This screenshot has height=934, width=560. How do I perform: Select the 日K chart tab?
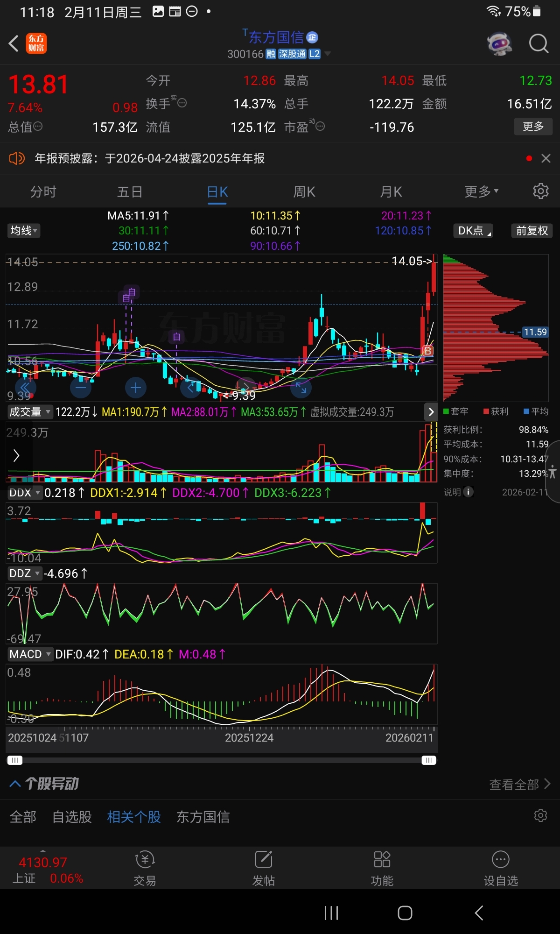click(x=217, y=192)
